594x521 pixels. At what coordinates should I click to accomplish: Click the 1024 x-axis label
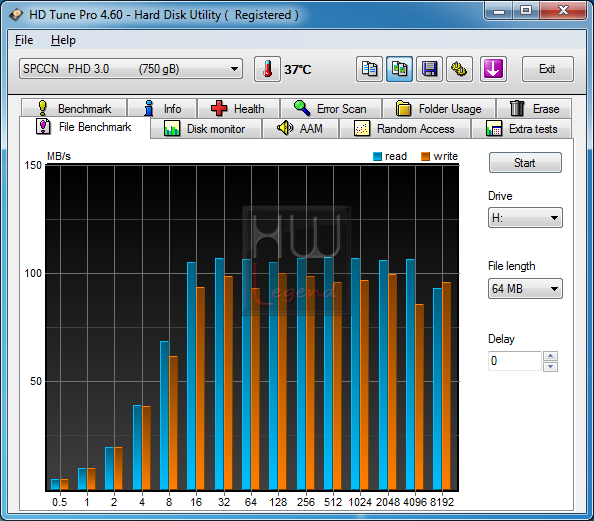click(360, 502)
